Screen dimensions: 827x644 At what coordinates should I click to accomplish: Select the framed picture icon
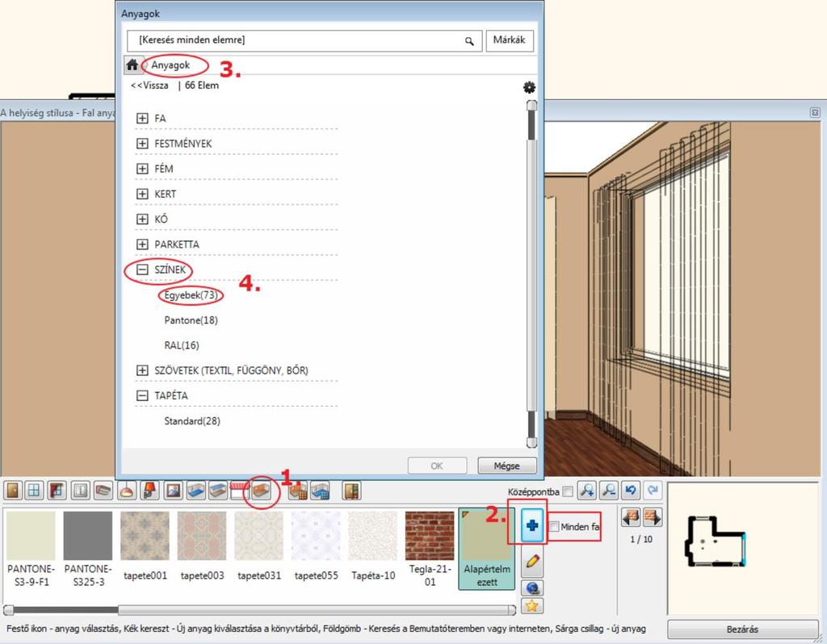pos(173,491)
